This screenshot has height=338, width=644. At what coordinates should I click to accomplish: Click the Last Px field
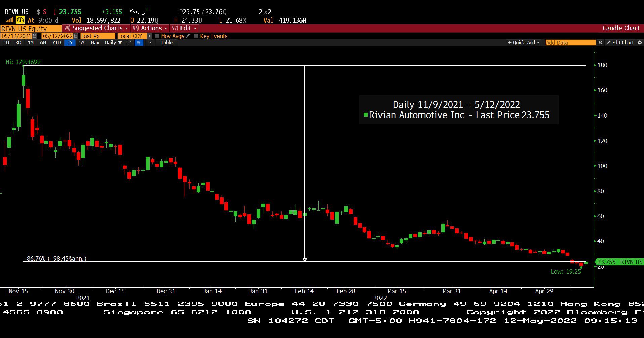pyautogui.click(x=97, y=36)
